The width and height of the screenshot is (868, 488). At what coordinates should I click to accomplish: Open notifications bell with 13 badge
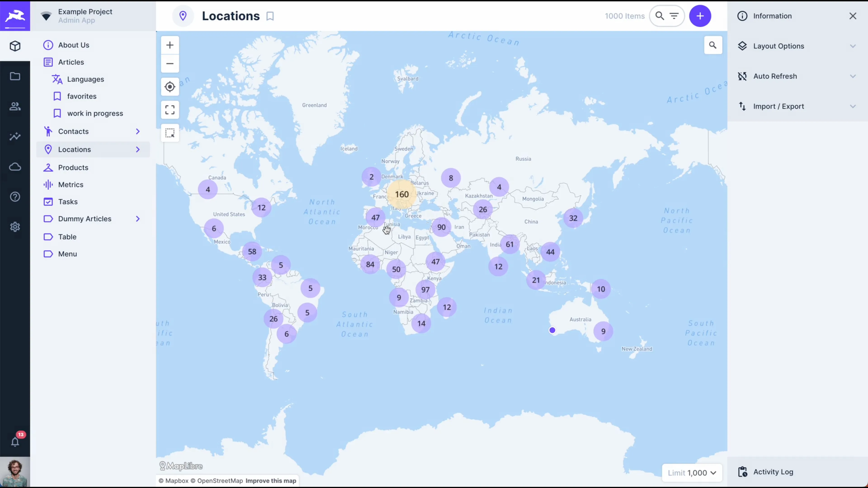pyautogui.click(x=15, y=441)
